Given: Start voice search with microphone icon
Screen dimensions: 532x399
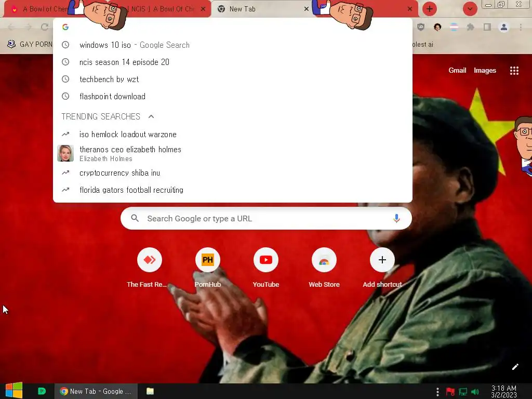Looking at the screenshot, I should (x=396, y=219).
